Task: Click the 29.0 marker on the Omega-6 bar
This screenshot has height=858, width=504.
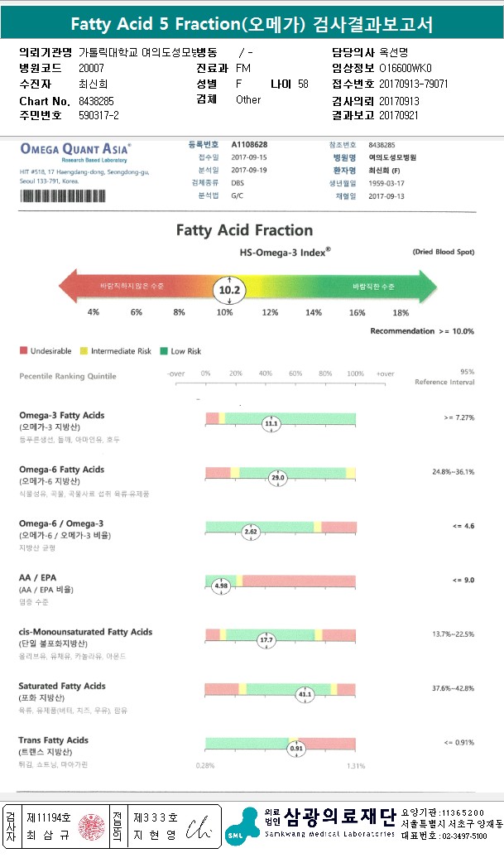Action: 277,478
